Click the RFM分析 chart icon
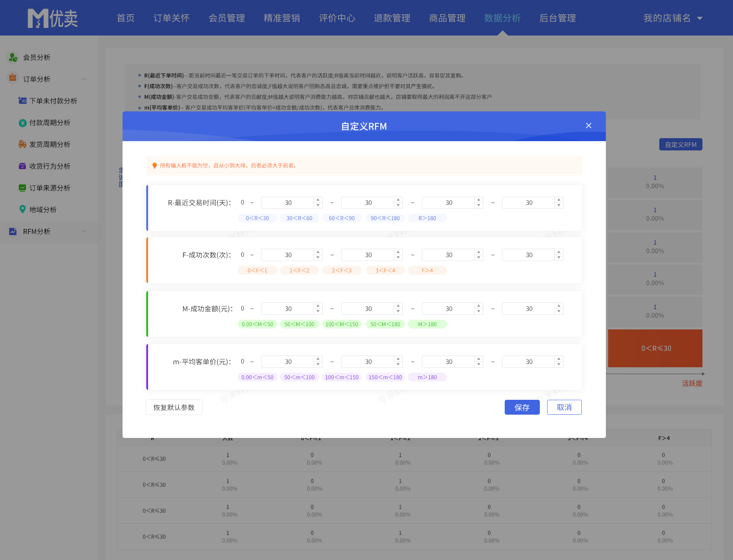 [x=13, y=231]
